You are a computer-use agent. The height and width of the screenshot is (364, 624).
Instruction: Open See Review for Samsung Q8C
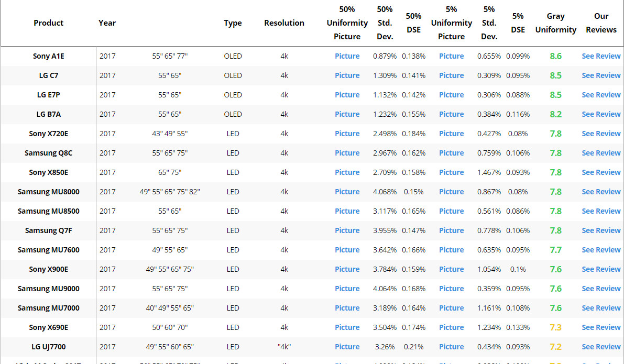601,153
